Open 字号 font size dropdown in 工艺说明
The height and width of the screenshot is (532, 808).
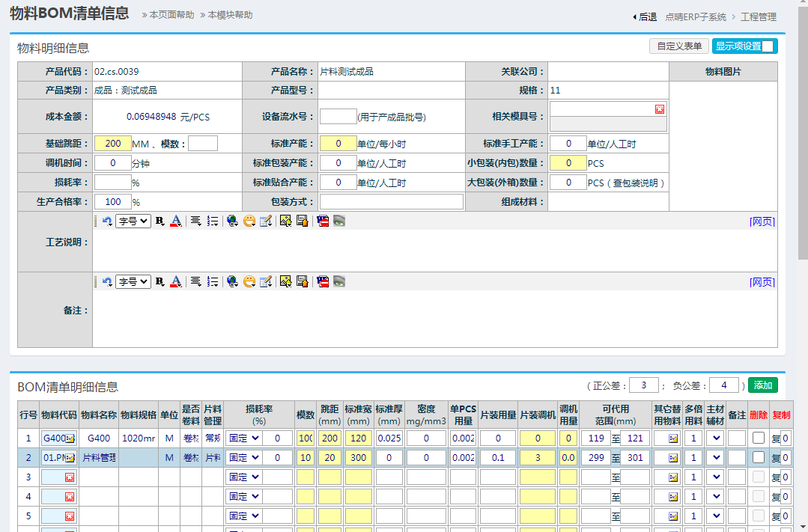pyautogui.click(x=133, y=221)
